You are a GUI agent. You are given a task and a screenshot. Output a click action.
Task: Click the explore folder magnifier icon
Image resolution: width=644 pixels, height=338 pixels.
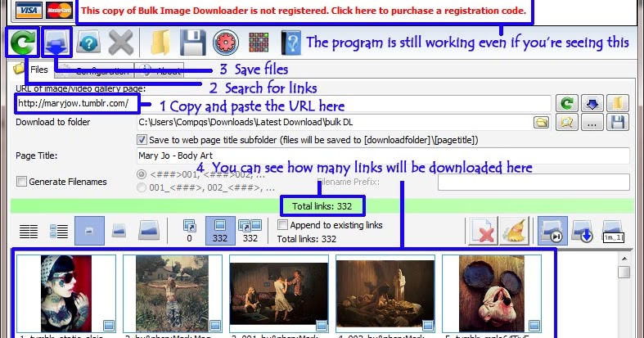567,122
